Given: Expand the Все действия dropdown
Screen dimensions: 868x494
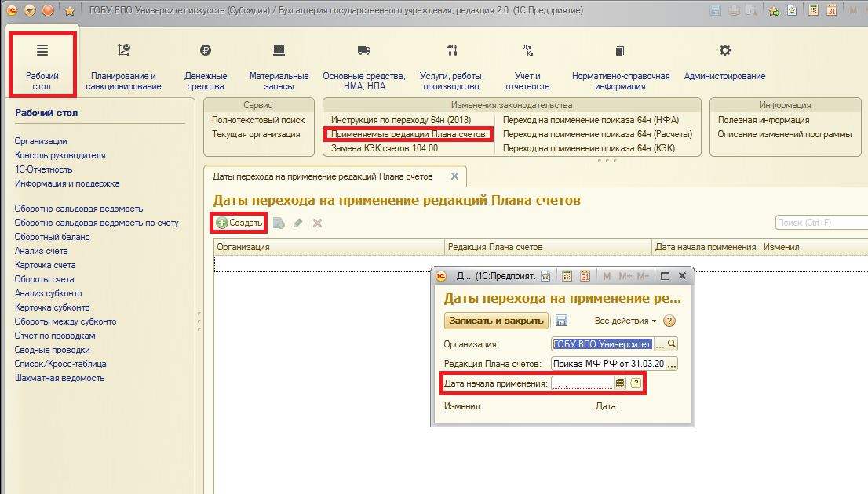Looking at the screenshot, I should pos(625,321).
